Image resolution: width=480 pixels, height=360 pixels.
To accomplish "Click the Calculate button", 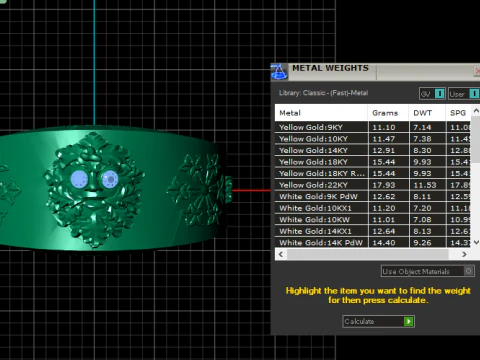I will coord(378,321).
